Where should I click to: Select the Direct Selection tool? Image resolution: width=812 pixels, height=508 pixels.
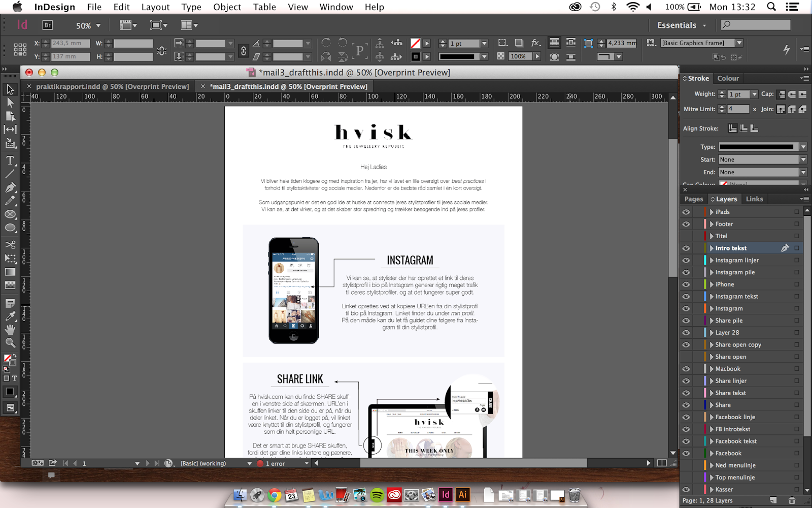[10, 103]
